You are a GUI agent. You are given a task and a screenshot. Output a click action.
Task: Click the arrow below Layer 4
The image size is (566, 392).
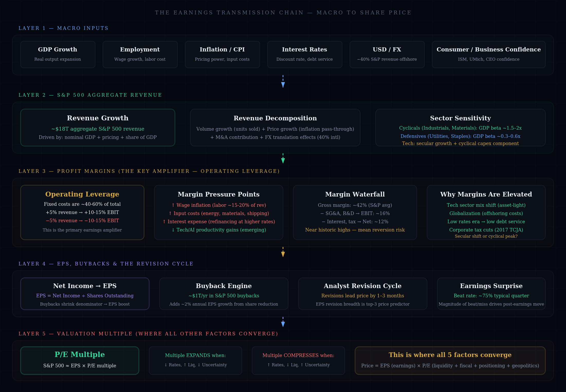point(283,323)
